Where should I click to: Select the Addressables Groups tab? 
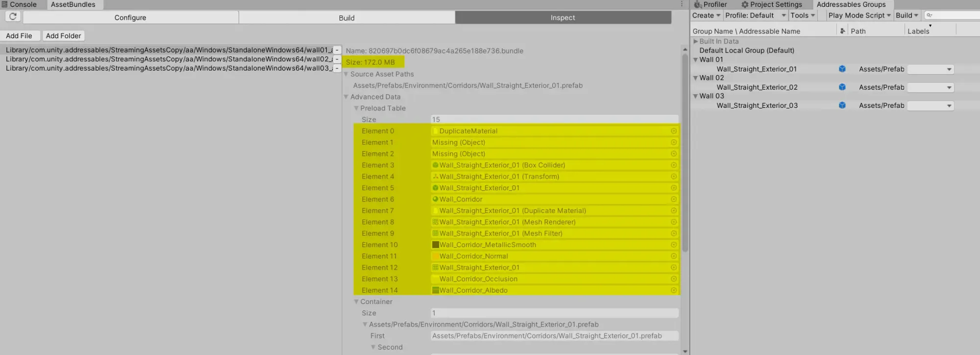tap(851, 4)
